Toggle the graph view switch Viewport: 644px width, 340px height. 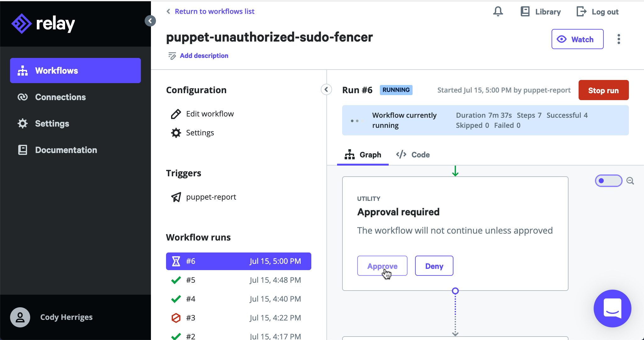tap(608, 181)
